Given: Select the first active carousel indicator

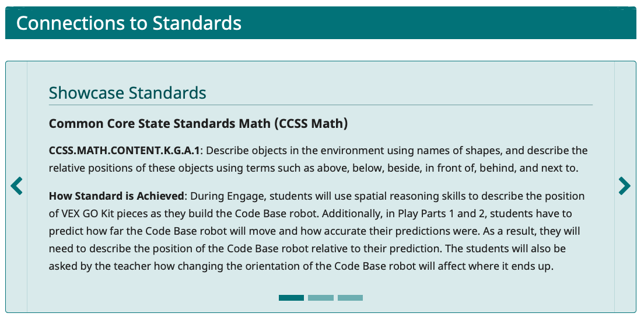Looking at the screenshot, I should 291,298.
